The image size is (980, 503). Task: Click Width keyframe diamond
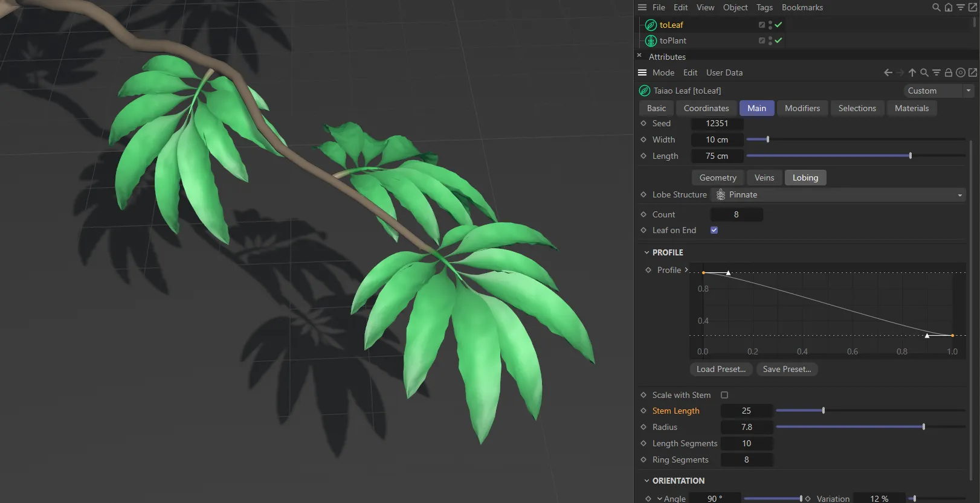point(643,139)
